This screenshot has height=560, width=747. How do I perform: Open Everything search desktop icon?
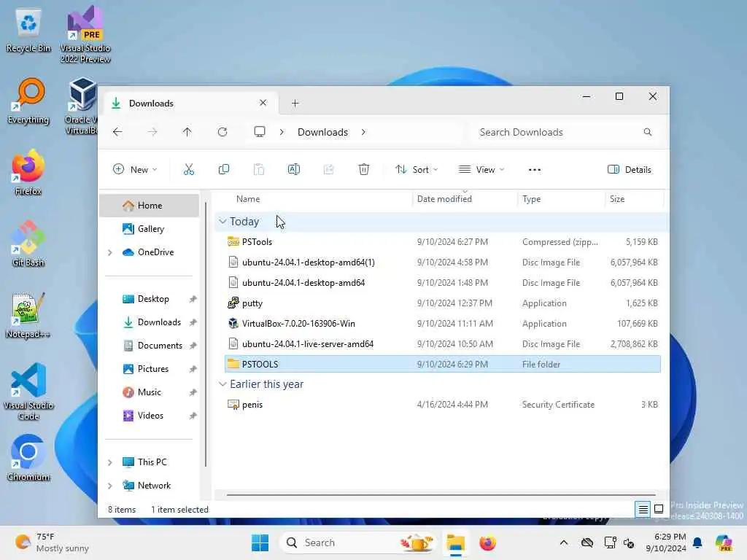[28, 101]
